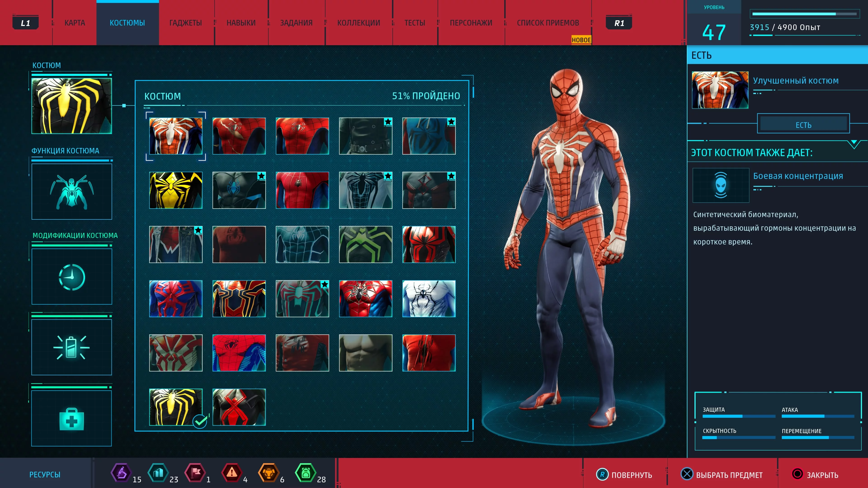Select the blue and red 2099 suit
Viewport: 868px width, 488px height.
coord(176,299)
